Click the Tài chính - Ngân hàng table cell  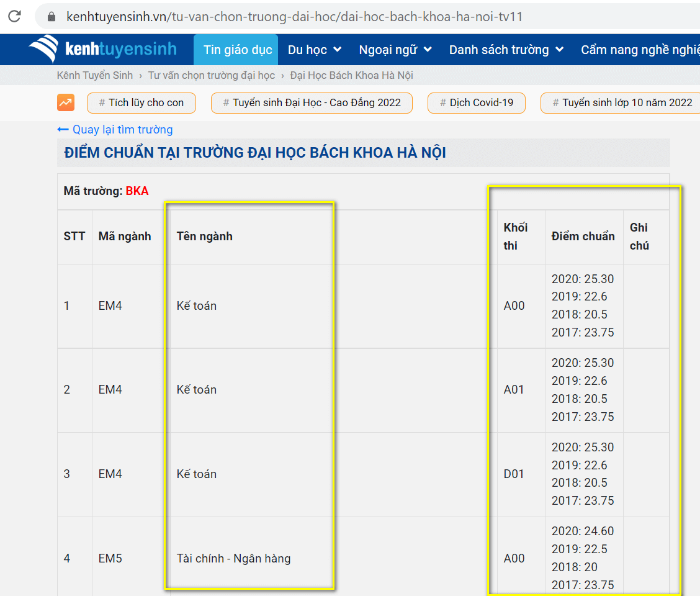point(233,558)
